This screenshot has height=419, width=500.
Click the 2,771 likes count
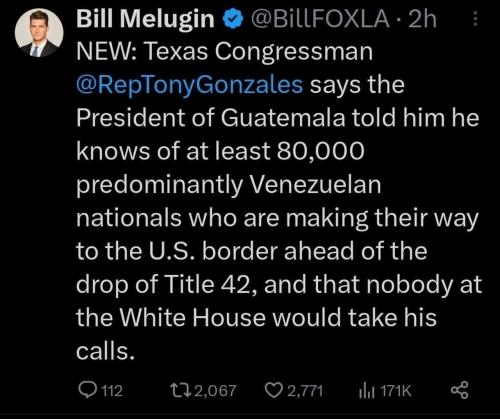[305, 391]
